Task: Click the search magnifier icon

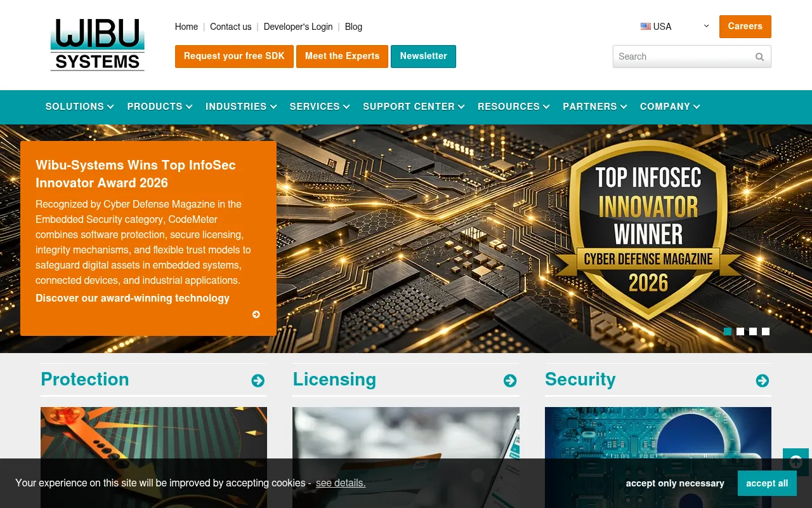Action: (759, 57)
